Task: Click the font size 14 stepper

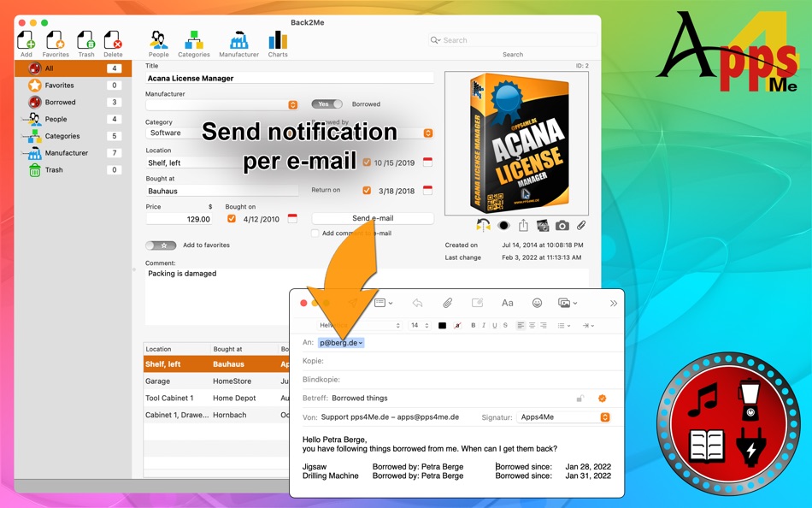Action: tap(427, 326)
